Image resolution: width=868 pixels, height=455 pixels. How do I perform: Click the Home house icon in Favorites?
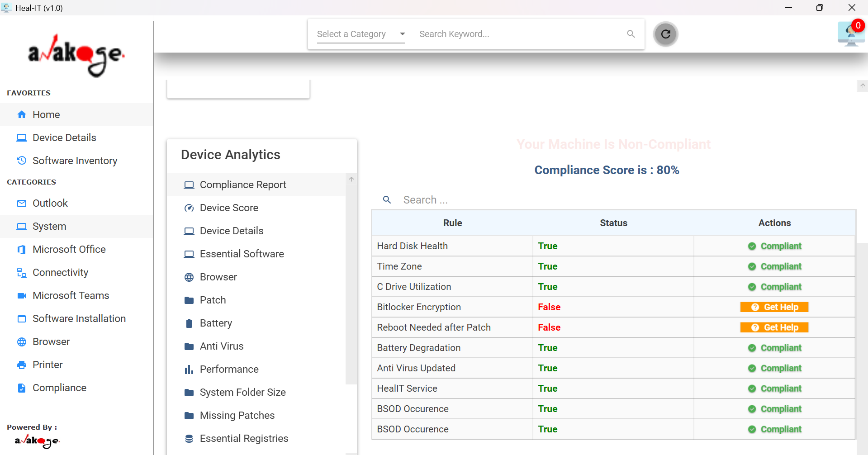tap(22, 114)
